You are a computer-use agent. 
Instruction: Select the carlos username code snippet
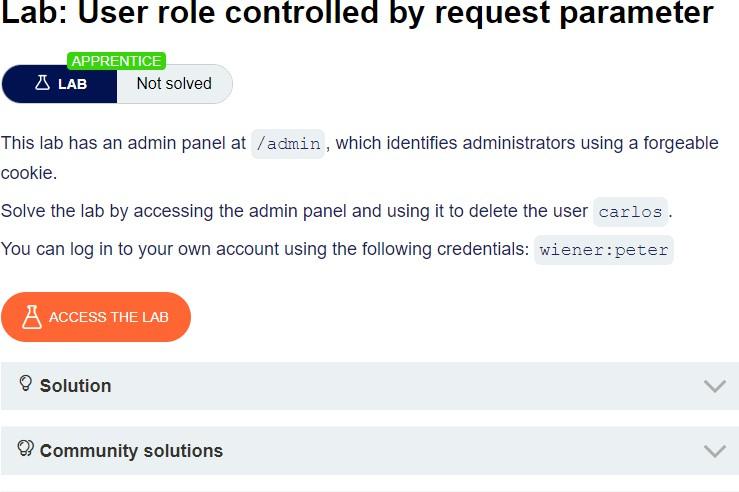(630, 212)
